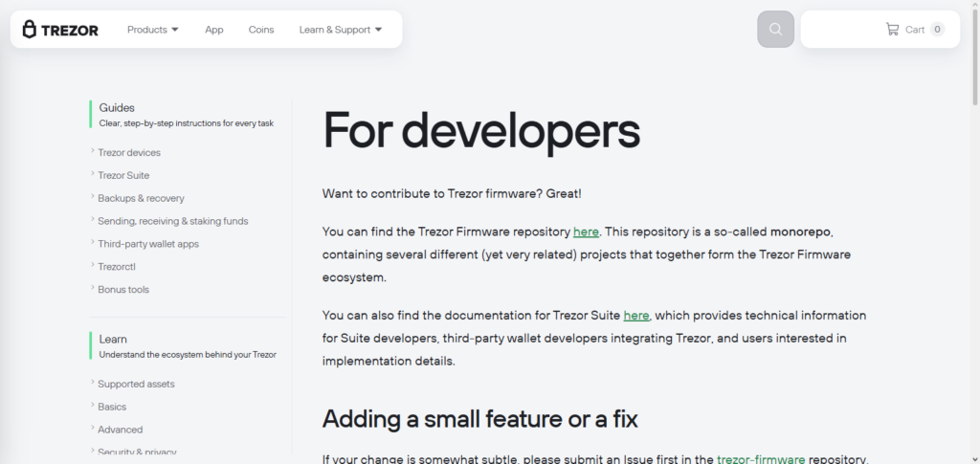Click the 'Adding a small feature or a fix' heading
Screen dimensions: 980x464
[480, 419]
